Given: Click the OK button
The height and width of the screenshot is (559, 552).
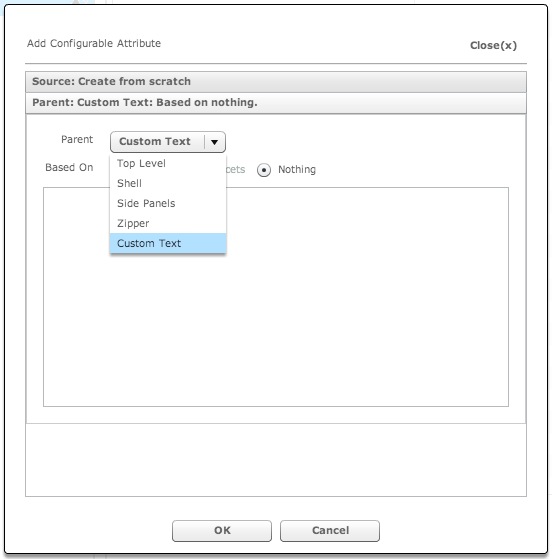Looking at the screenshot, I should [222, 531].
